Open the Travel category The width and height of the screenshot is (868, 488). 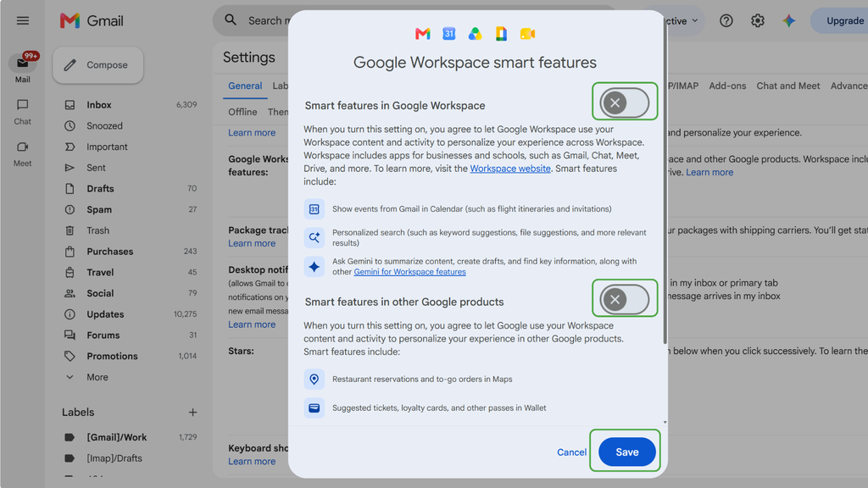(x=131, y=272)
